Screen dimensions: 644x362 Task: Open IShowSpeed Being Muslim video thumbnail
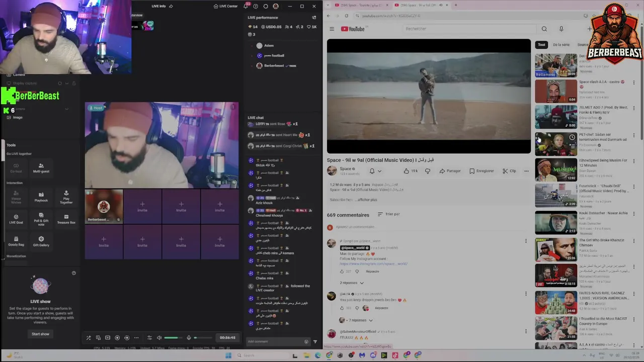555,170
